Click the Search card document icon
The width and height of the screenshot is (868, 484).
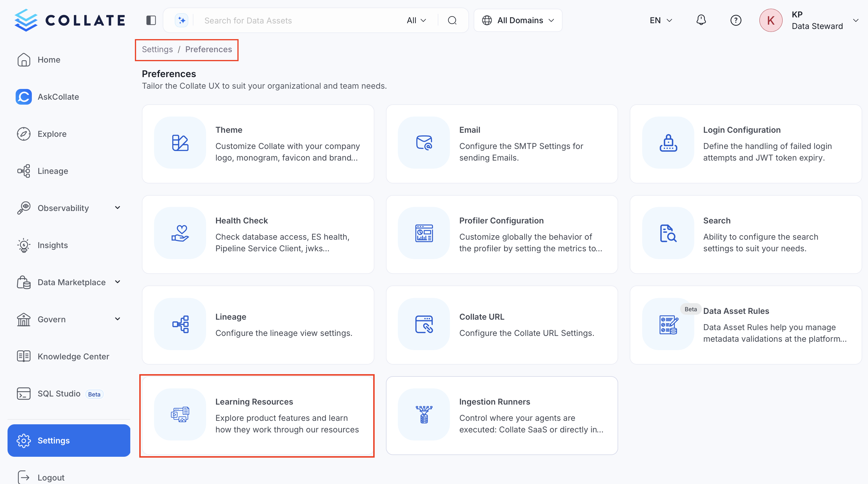tap(668, 233)
